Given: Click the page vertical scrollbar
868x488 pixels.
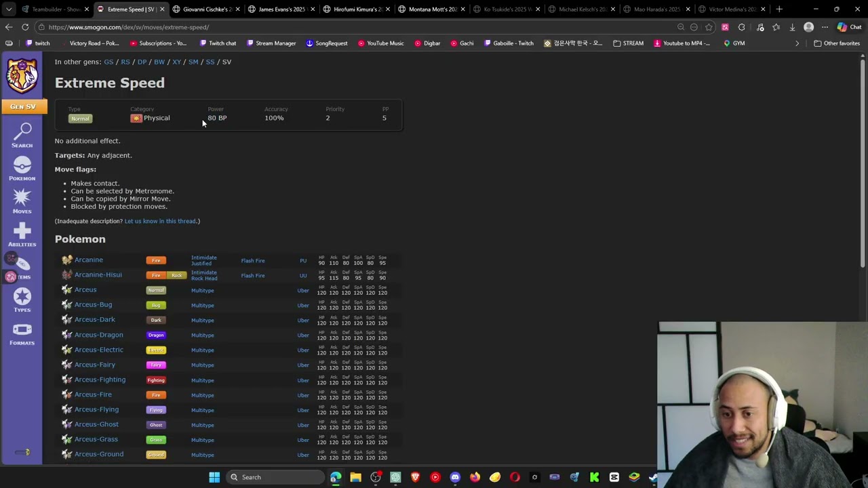Looking at the screenshot, I should pos(863,163).
